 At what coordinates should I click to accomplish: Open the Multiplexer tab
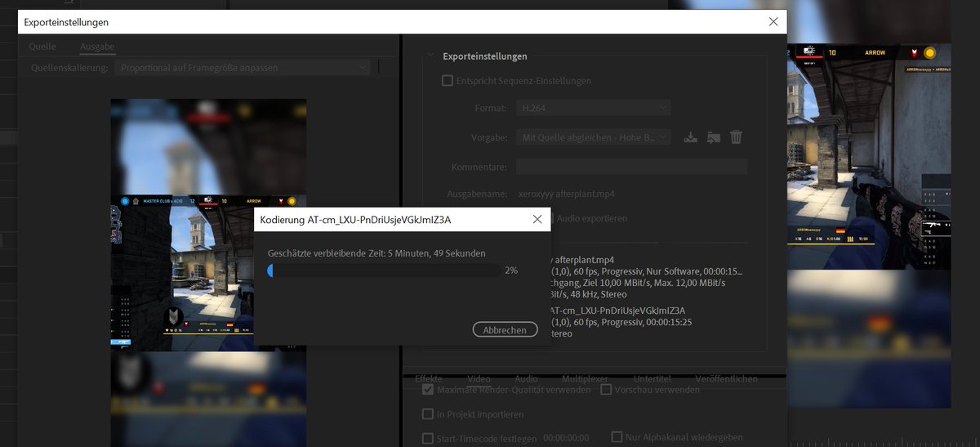(x=586, y=379)
